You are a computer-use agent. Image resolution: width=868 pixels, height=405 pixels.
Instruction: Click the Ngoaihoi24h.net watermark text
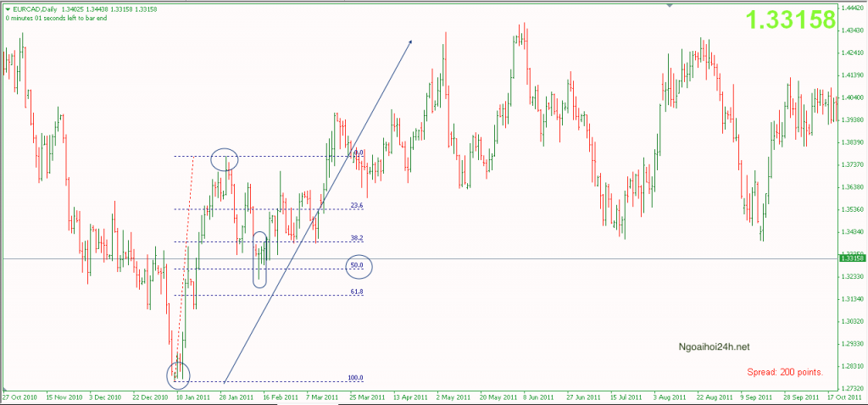coord(715,347)
